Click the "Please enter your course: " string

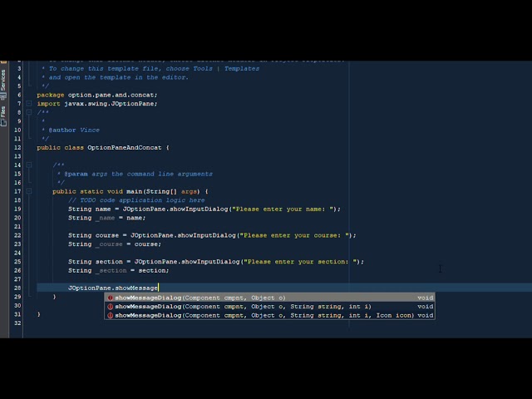[x=294, y=235]
